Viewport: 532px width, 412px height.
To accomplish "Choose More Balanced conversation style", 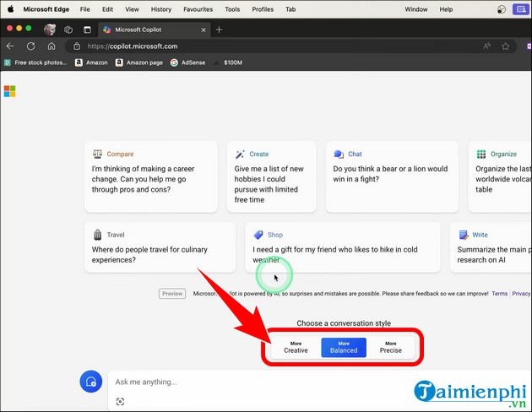I will [x=344, y=348].
